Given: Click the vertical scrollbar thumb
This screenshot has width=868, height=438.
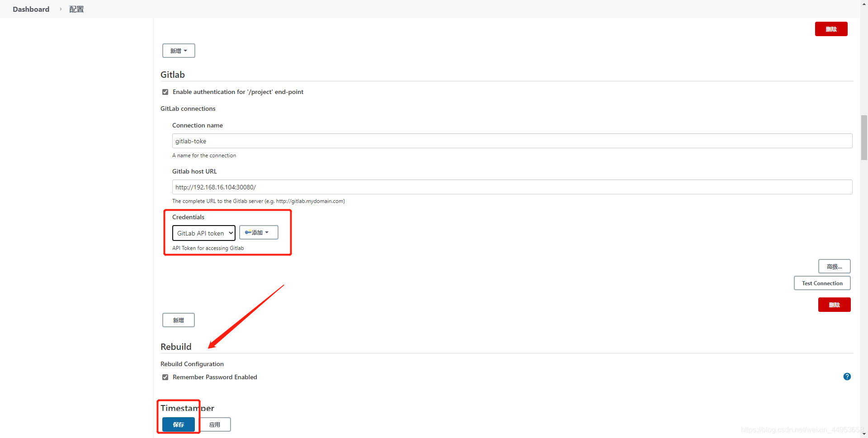Looking at the screenshot, I should [864, 137].
